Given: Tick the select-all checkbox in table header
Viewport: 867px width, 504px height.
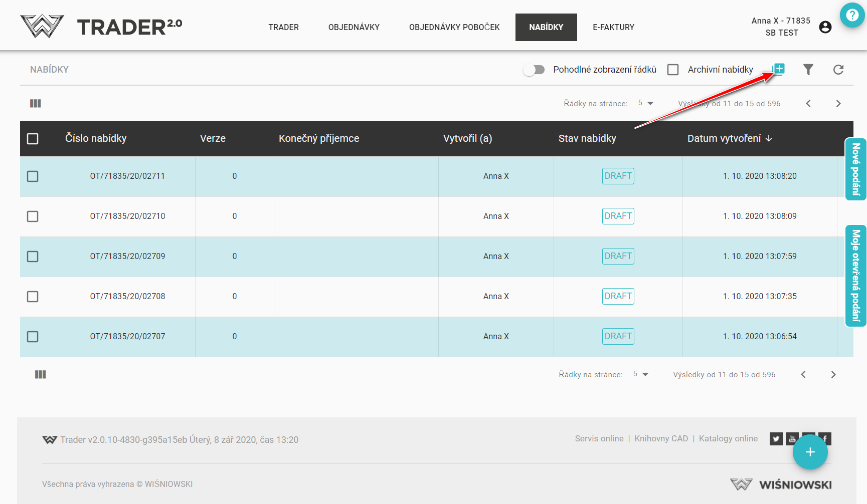Looking at the screenshot, I should coord(33,139).
